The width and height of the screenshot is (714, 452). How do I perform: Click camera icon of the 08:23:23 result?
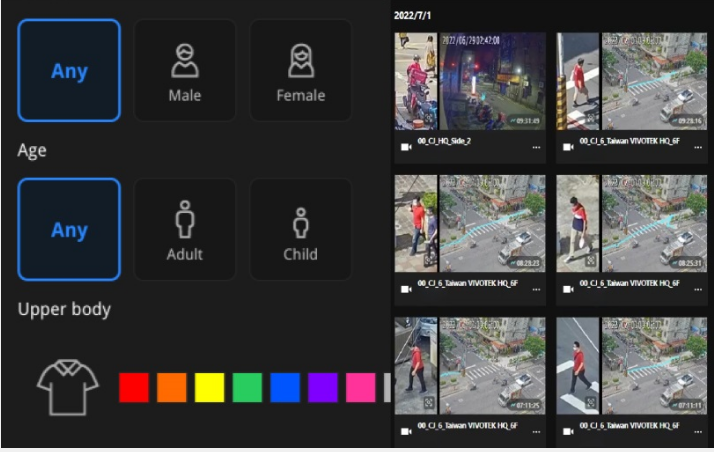[x=406, y=289]
